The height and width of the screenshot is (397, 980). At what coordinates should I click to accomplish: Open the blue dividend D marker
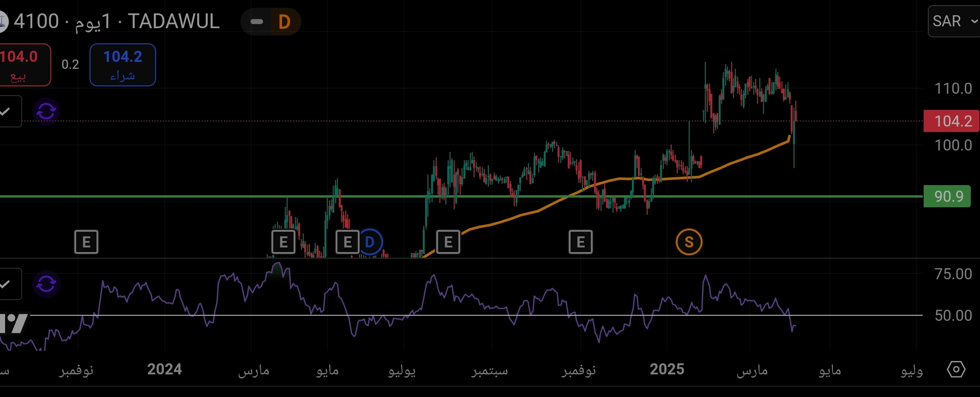[x=370, y=242]
